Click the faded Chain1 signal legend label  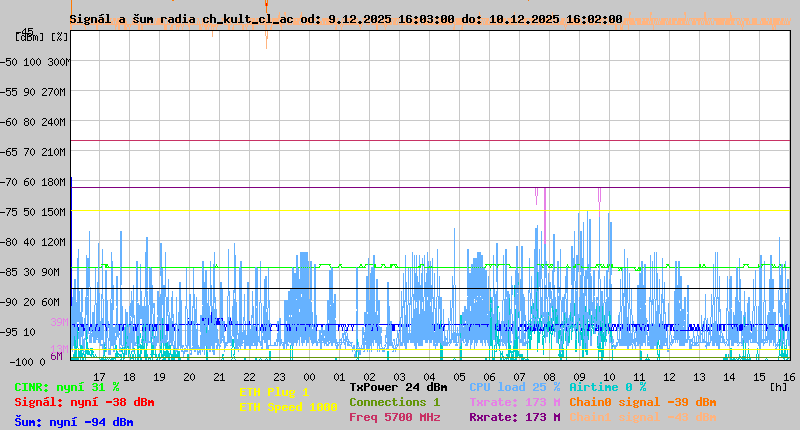pyautogui.click(x=642, y=417)
